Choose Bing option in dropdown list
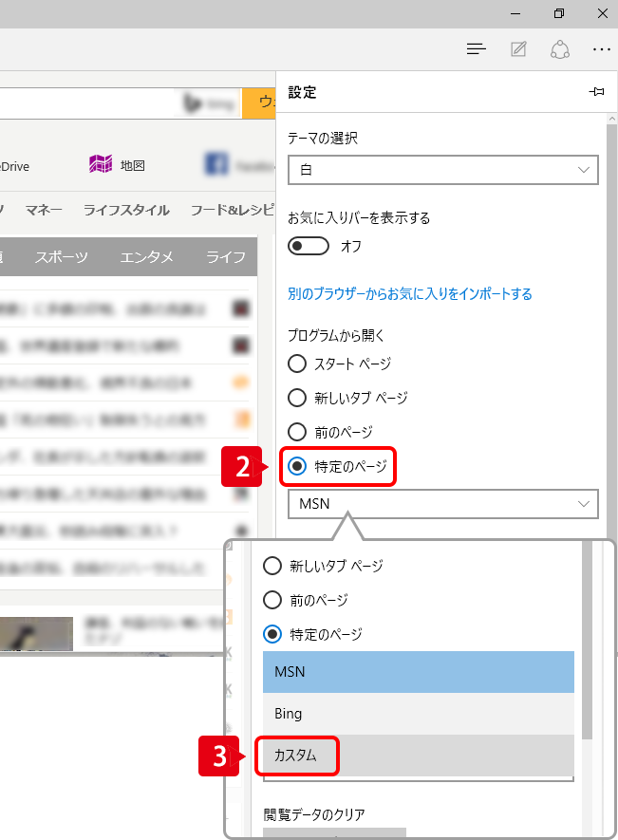 (418, 714)
